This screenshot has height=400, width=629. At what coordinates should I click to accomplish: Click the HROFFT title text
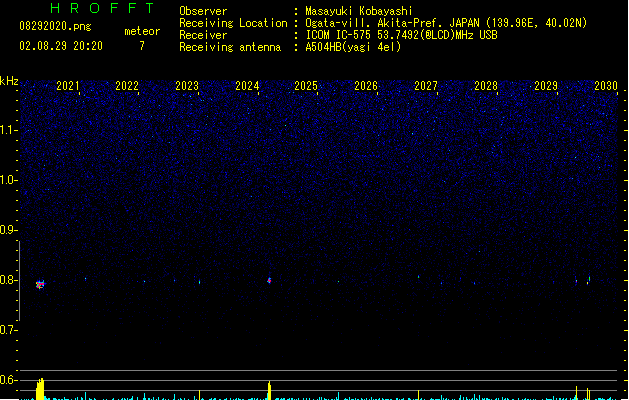[x=102, y=8]
